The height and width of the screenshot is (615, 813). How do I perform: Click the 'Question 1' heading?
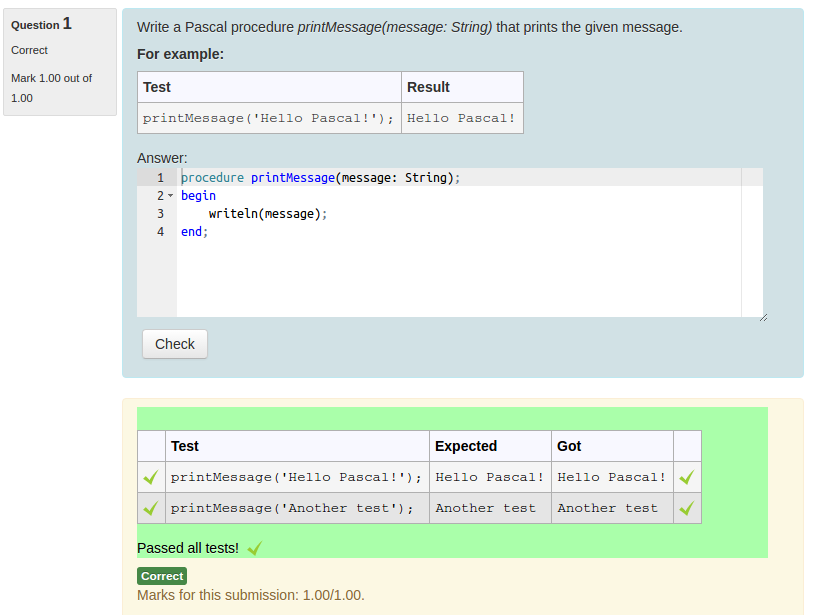(41, 24)
